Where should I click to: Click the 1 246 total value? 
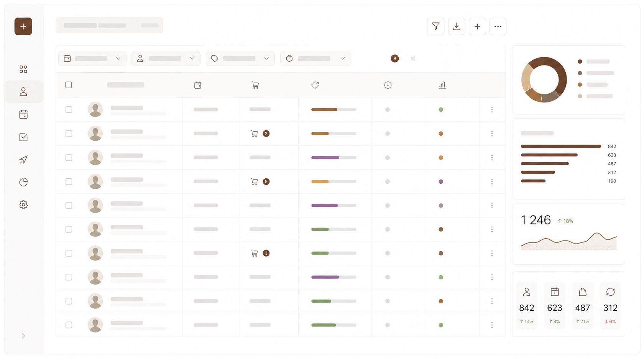click(536, 220)
